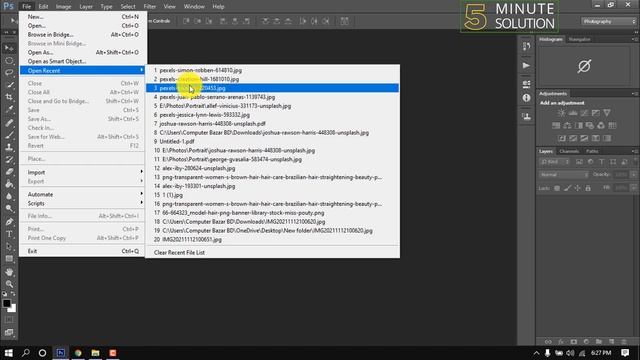Choose Open as Smart Object...
640x360 pixels.
(x=82, y=61)
